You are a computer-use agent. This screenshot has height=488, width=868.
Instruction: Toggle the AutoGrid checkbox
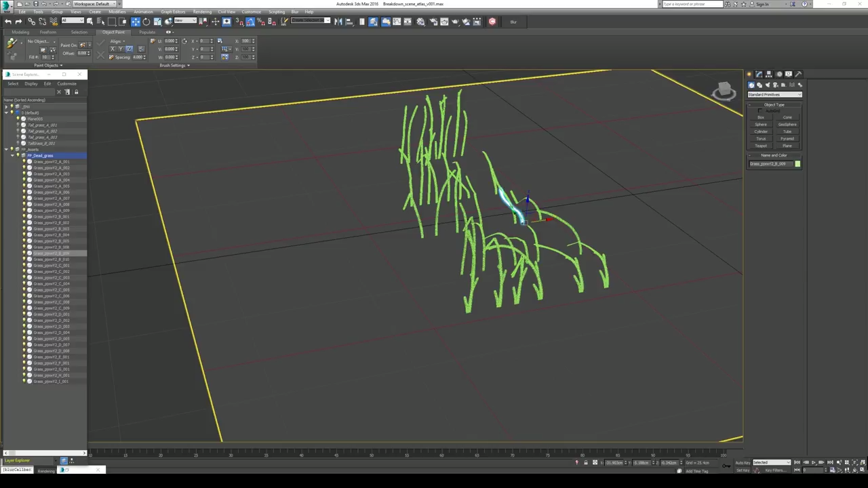759,111
